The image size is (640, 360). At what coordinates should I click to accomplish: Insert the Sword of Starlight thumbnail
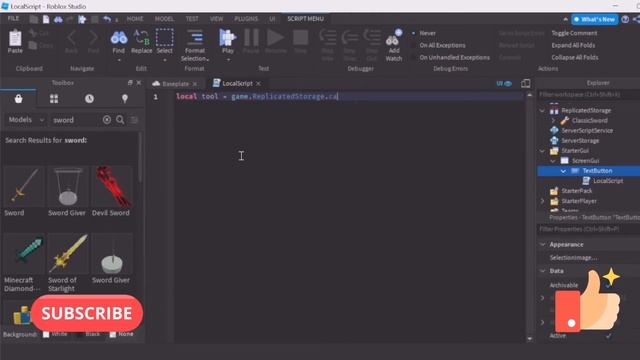tap(68, 253)
